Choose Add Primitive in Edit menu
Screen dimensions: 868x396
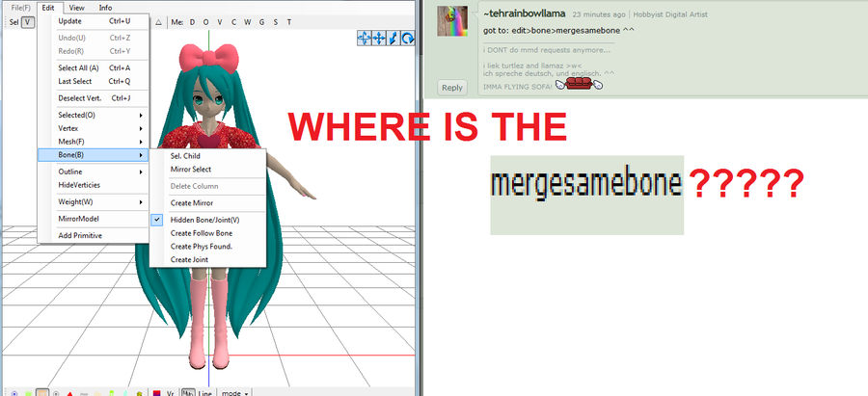click(93, 236)
